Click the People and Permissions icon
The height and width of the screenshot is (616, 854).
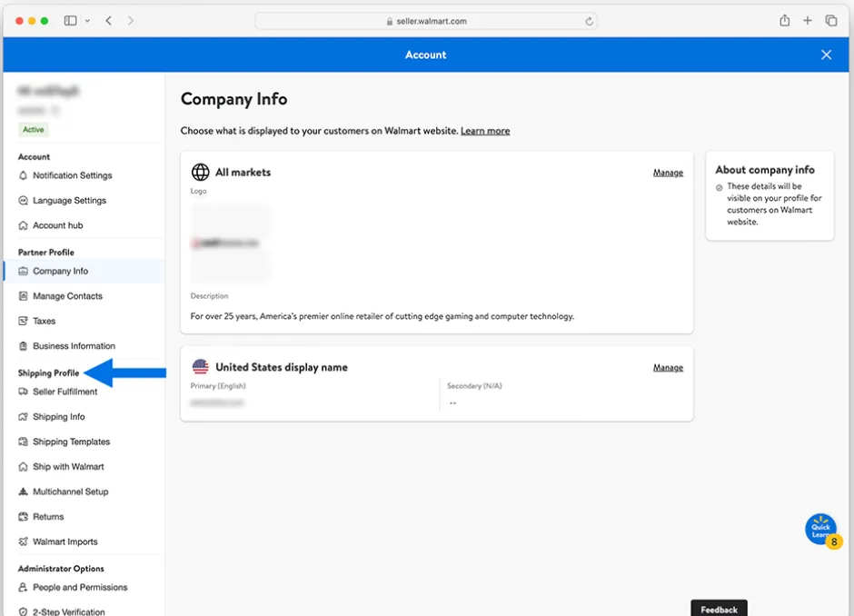pos(23,588)
